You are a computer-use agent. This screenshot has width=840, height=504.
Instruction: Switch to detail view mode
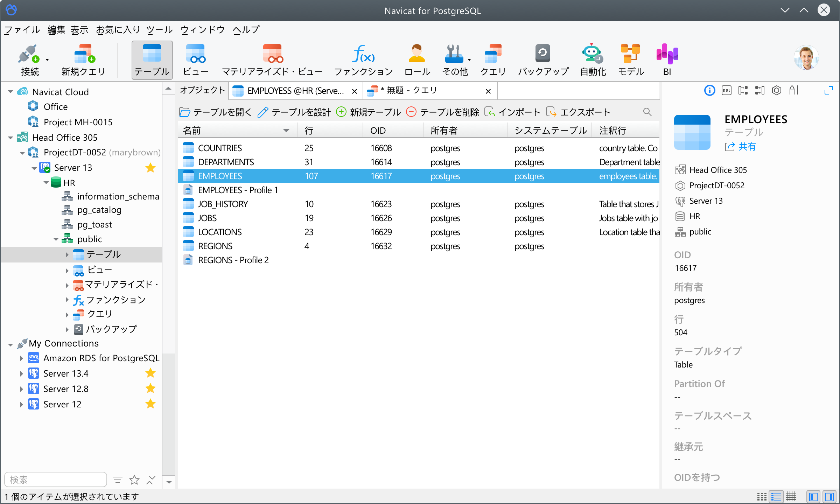coord(791,497)
